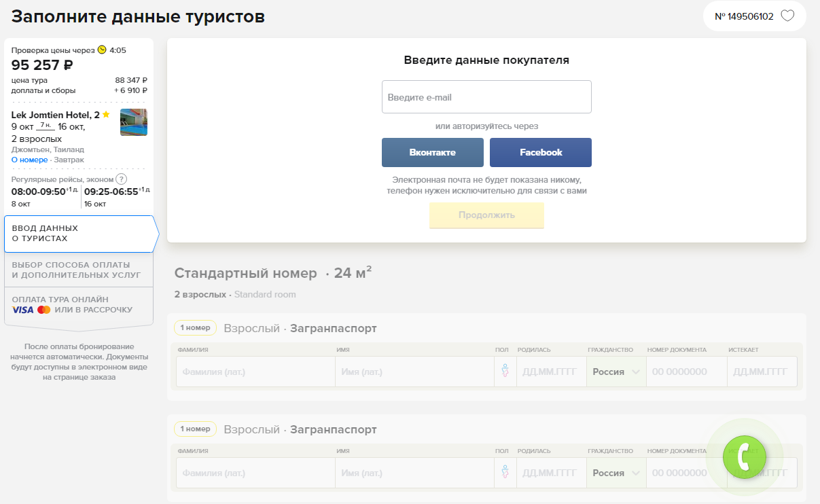Click the heart favorite icon near order number
Image resolution: width=820 pixels, height=504 pixels.
787,16
